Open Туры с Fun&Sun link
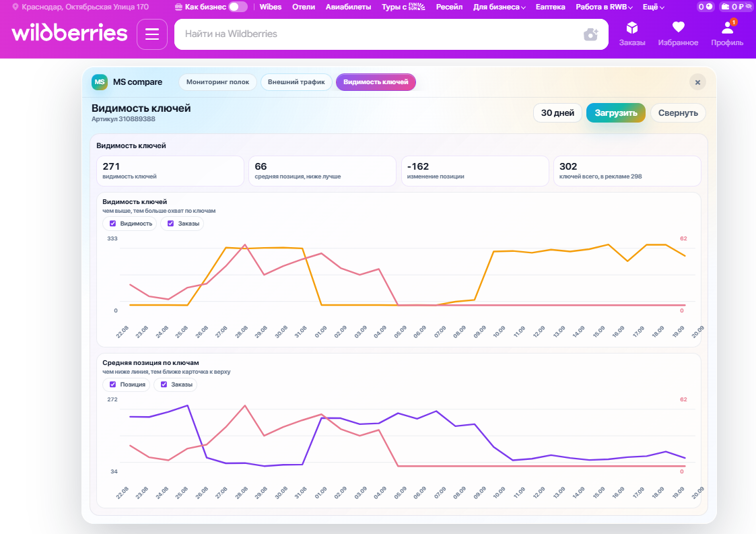756x534 pixels. click(403, 7)
